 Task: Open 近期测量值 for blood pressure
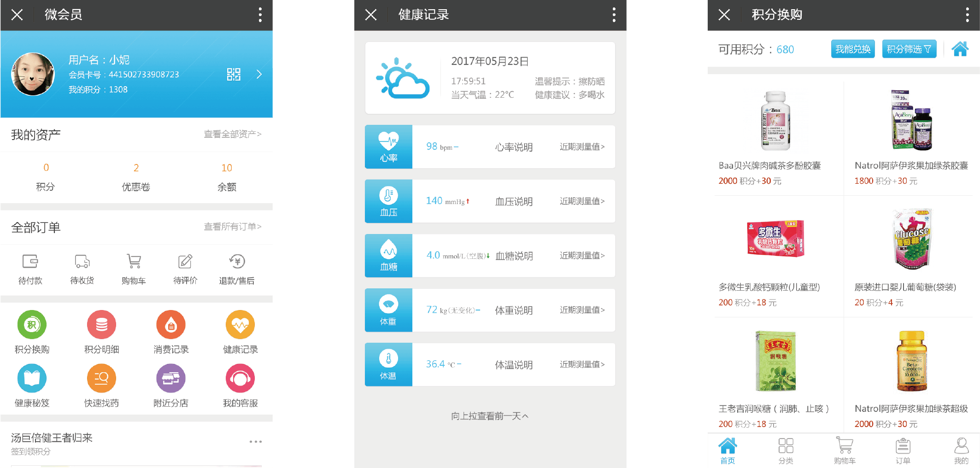pos(581,201)
